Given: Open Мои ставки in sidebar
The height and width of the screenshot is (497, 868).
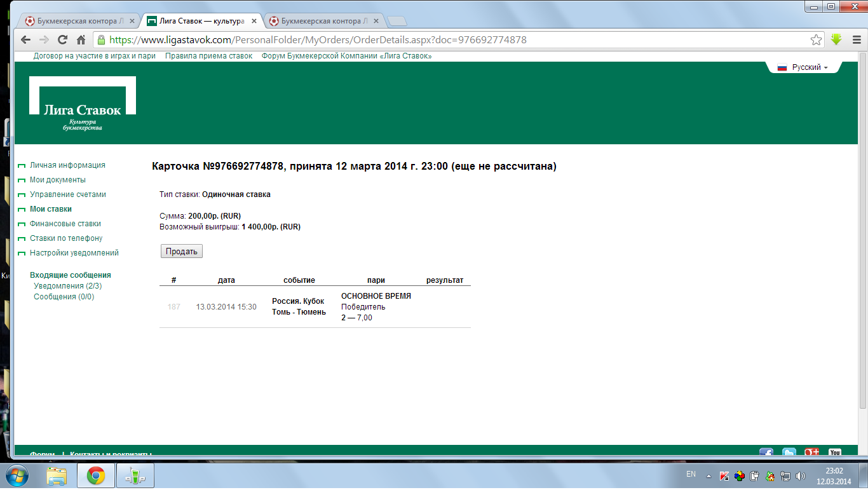Looking at the screenshot, I should point(51,209).
